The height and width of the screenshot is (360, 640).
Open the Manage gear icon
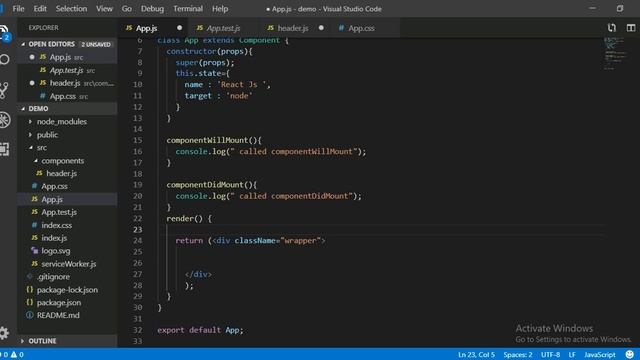click(4, 333)
